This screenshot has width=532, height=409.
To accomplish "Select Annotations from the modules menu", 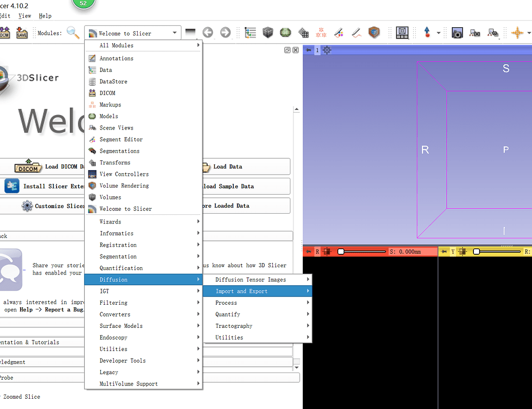I will pos(144,59).
